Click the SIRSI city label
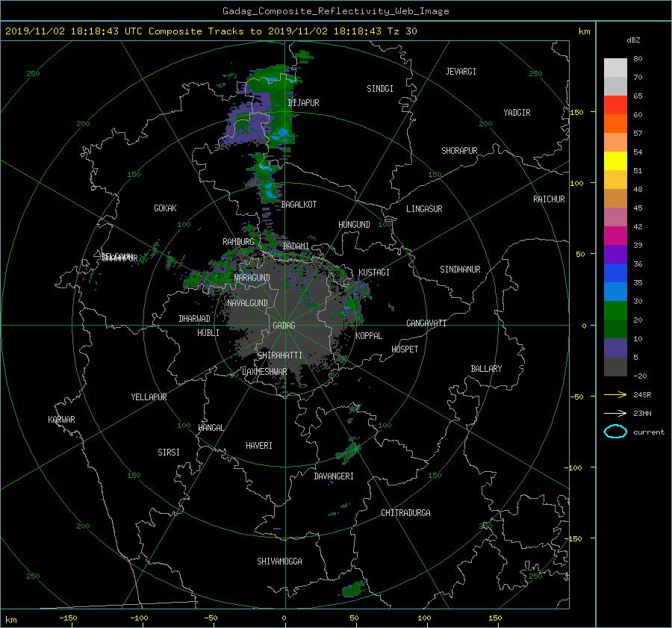This screenshot has height=628, width=672. pos(169,453)
